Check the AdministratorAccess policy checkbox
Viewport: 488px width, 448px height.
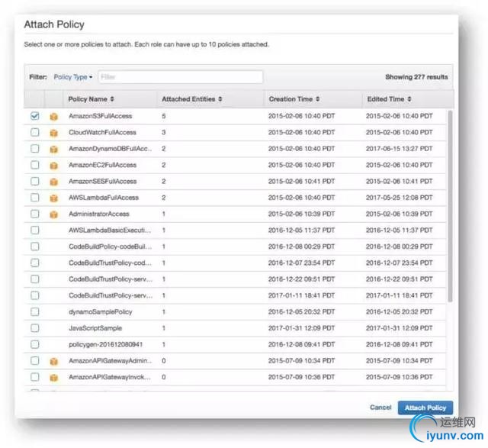click(35, 214)
